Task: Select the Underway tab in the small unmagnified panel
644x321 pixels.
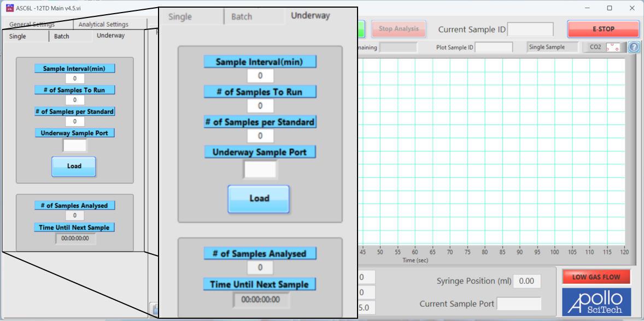Action: point(111,35)
